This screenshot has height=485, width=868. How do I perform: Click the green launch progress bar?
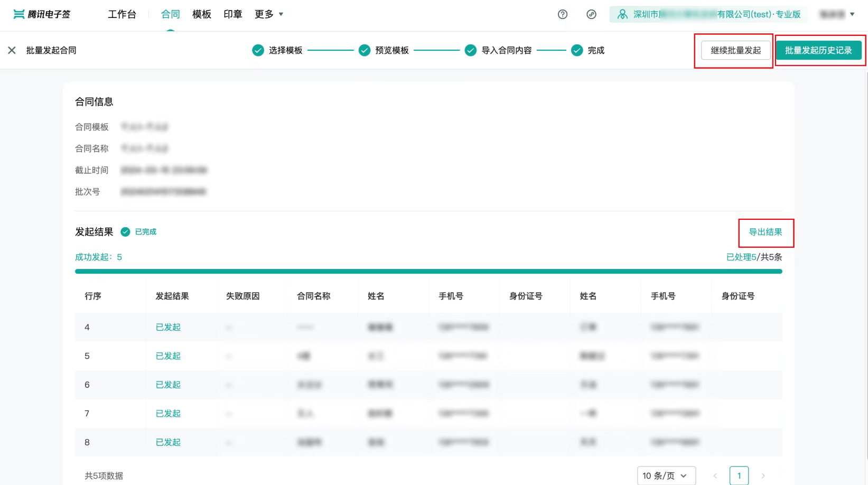point(428,272)
